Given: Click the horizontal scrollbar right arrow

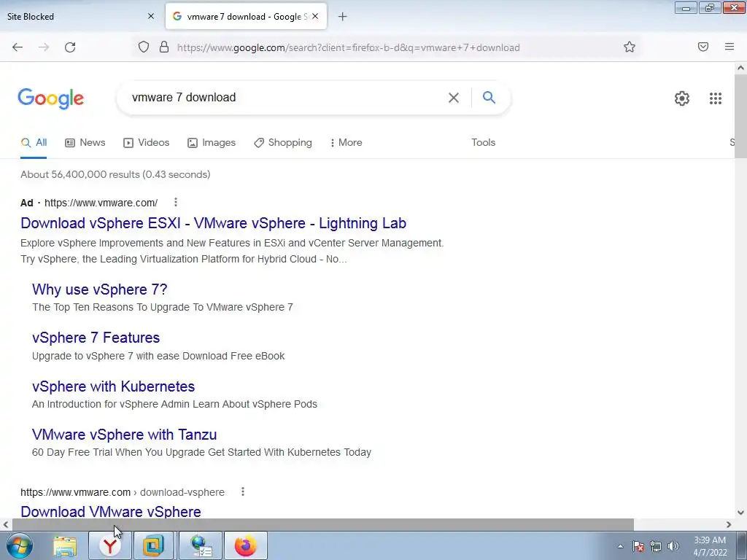Looking at the screenshot, I should 729,524.
